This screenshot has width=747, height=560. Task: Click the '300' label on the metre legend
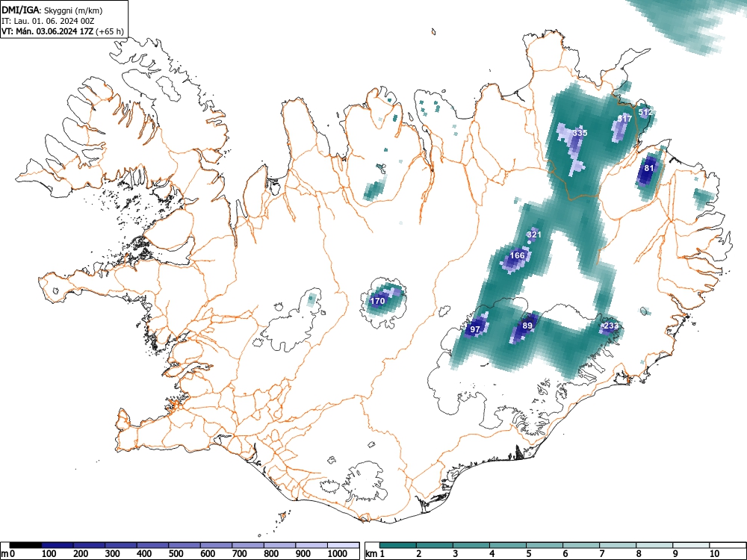click(x=113, y=554)
